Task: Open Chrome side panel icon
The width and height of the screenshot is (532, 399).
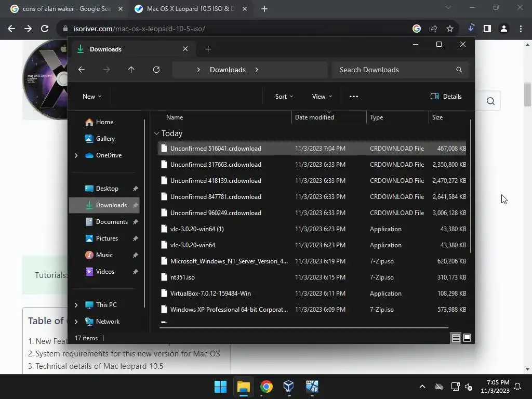Action: click(487, 29)
